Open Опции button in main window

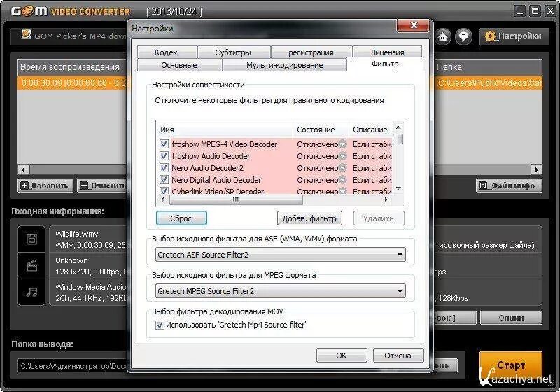pos(511,318)
